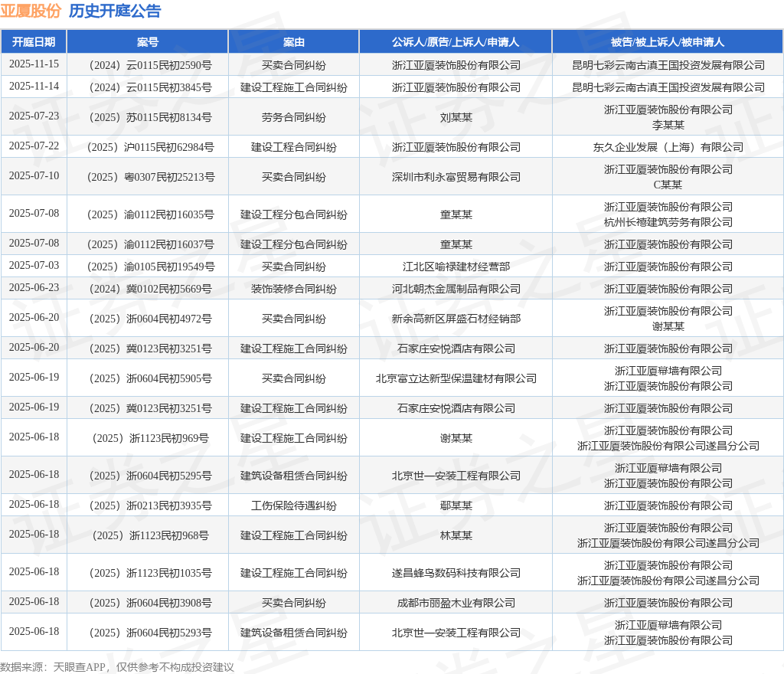Click 东久企业发展（上海）有限公司 defendant cell
784x674 pixels.
tap(668, 147)
